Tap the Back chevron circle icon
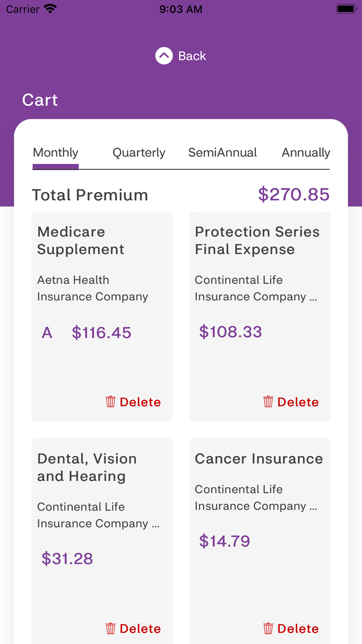 pyautogui.click(x=164, y=56)
